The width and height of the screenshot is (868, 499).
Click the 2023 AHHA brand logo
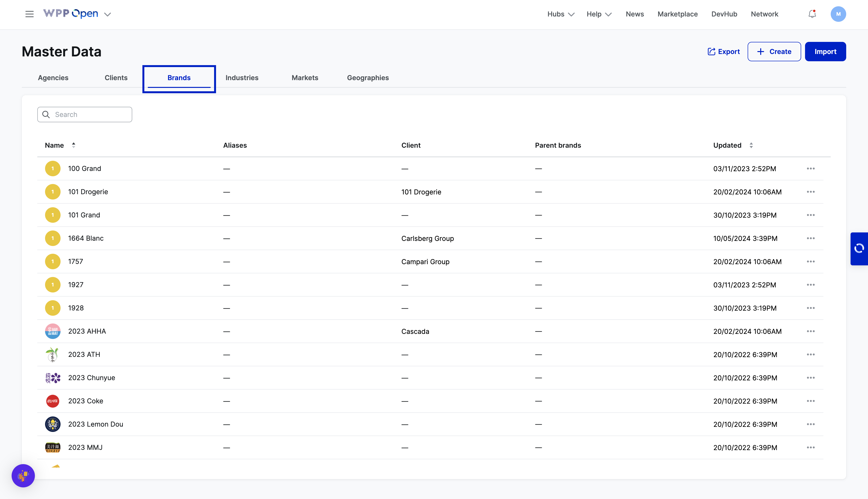53,331
